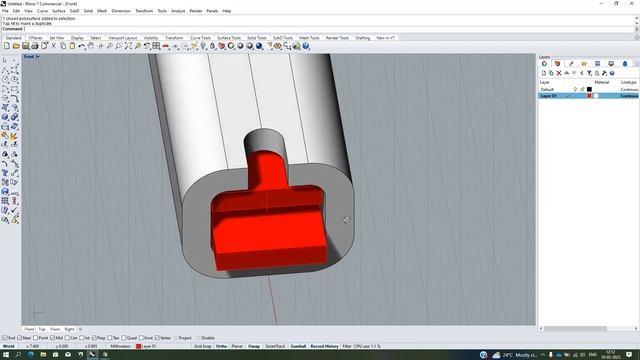Open the color wheel Properties panel tab

[x=544, y=64]
